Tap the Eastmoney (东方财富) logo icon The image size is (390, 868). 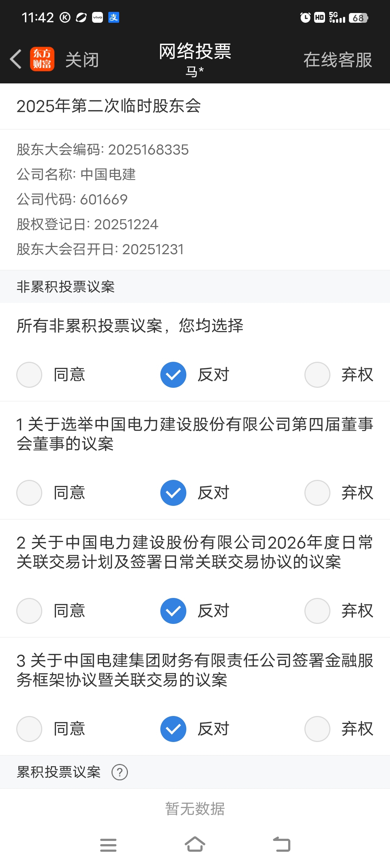(x=42, y=59)
